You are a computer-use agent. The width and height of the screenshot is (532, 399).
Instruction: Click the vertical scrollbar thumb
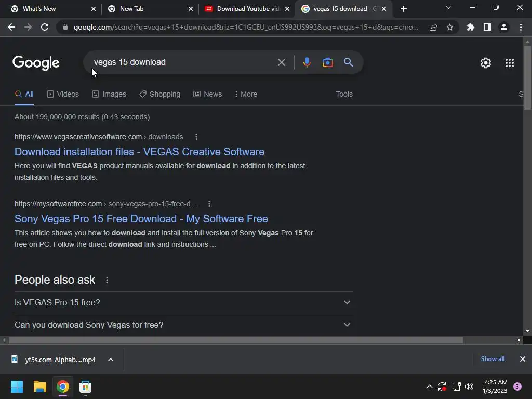coord(527,77)
